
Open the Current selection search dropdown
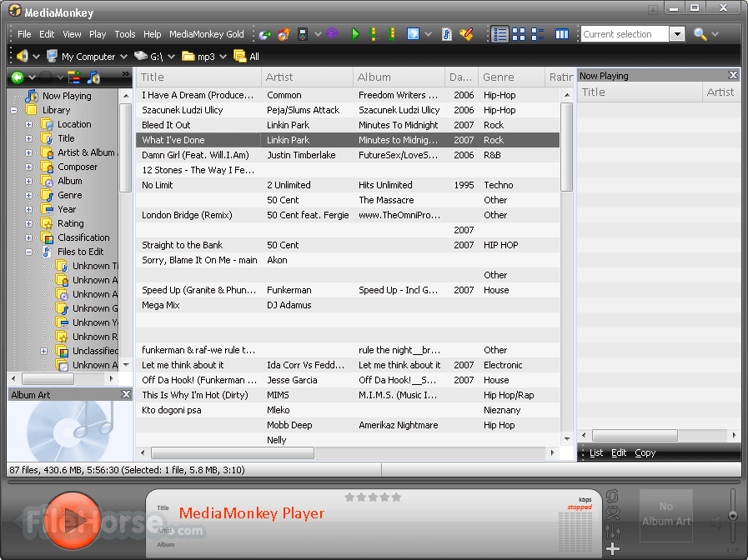coord(677,34)
